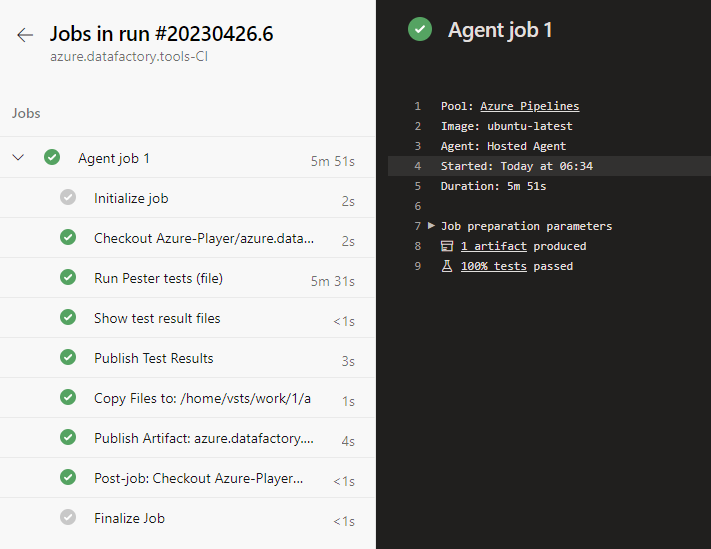Image resolution: width=711 pixels, height=549 pixels.
Task: Select the Agent job 1 row
Action: (x=188, y=158)
